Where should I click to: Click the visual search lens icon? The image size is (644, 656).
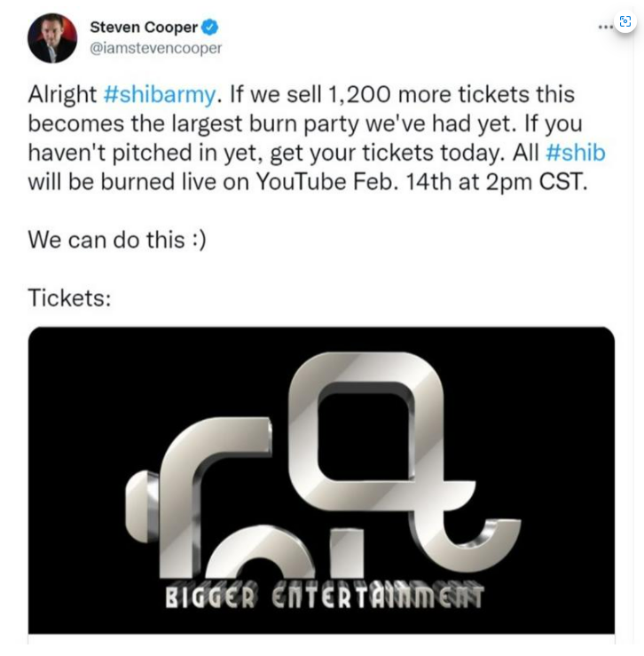624,21
